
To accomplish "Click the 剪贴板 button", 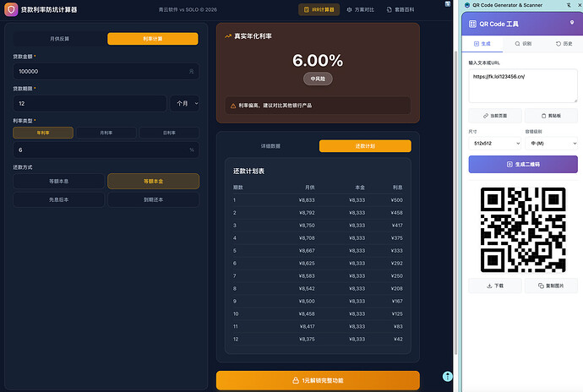I will pos(551,116).
